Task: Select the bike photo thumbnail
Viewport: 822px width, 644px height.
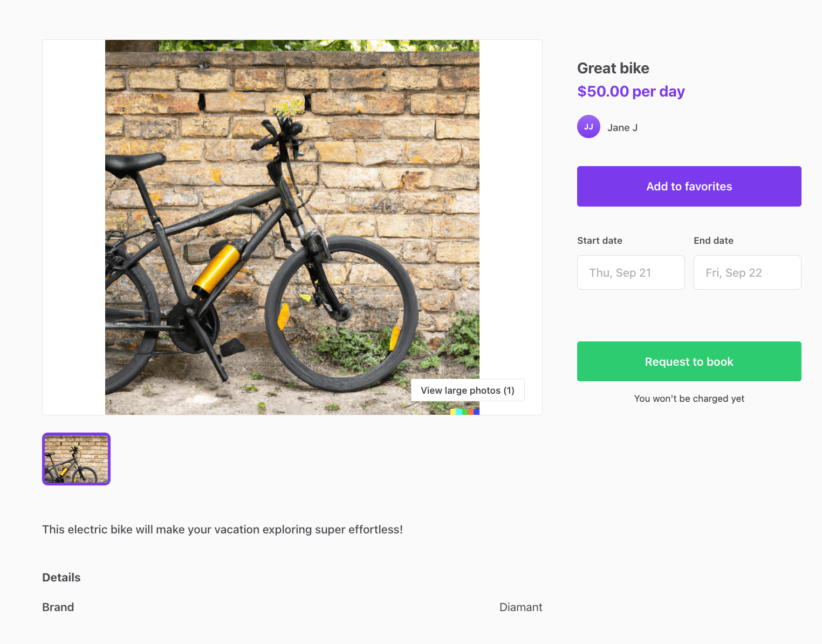Action: pos(76,459)
